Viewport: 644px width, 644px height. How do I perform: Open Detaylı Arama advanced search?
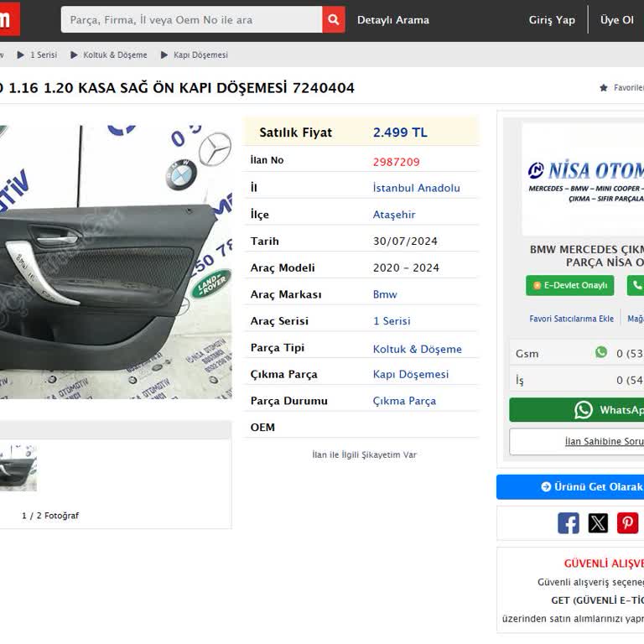[x=393, y=20]
